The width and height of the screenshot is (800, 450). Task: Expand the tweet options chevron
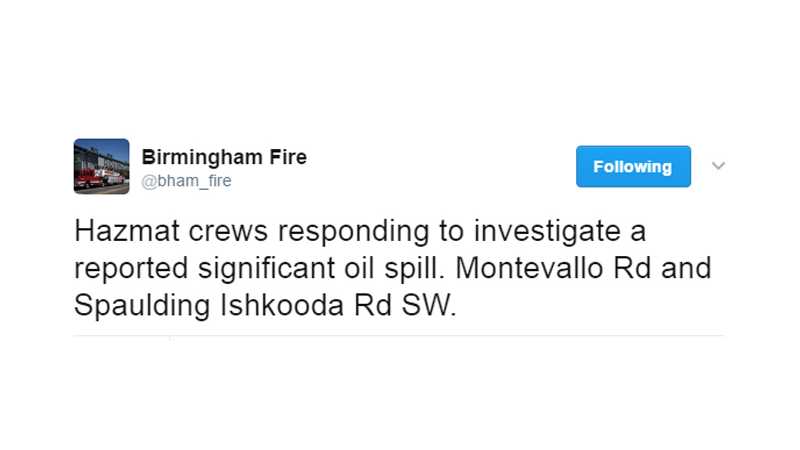(x=718, y=166)
